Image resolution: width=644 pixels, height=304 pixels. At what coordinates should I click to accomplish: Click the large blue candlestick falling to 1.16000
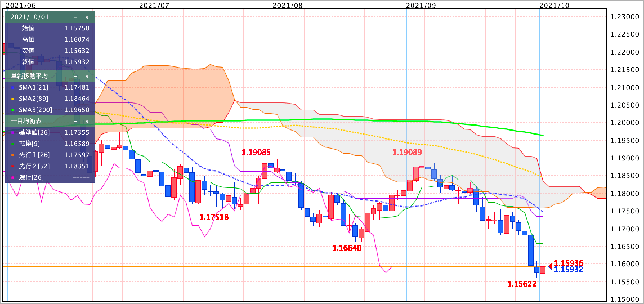[x=531, y=250]
